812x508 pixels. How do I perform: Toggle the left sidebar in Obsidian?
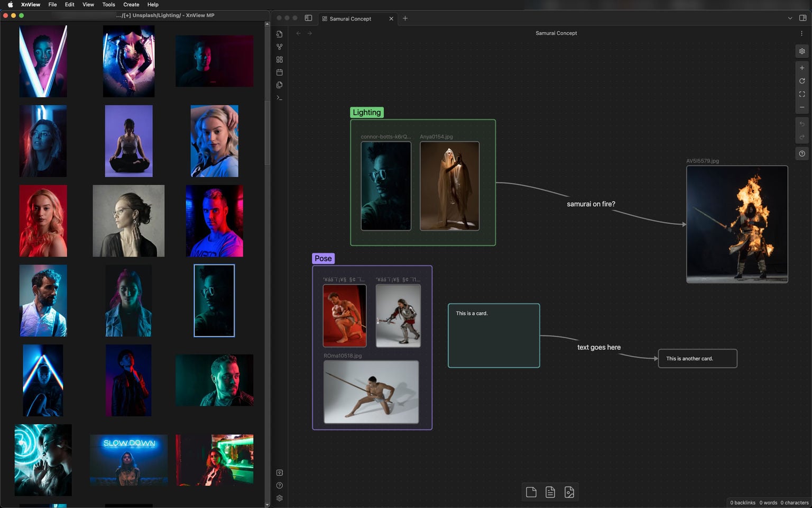[308, 18]
